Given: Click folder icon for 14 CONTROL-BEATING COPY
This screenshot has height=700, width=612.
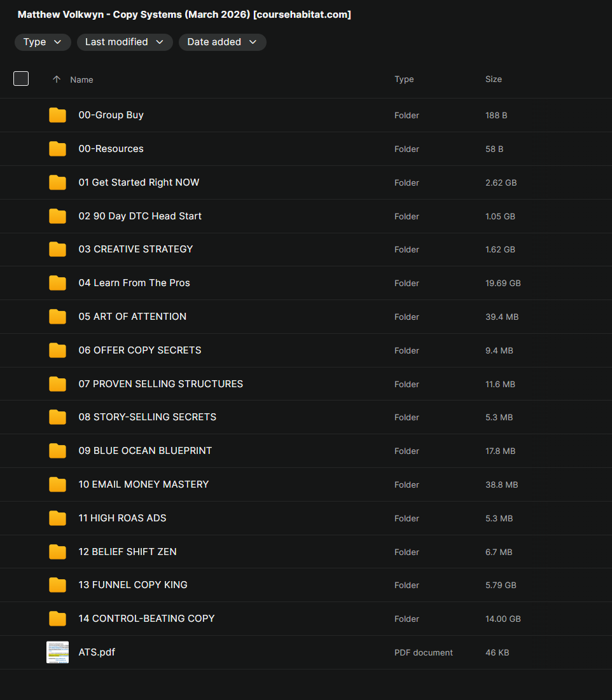Looking at the screenshot, I should click(x=58, y=619).
